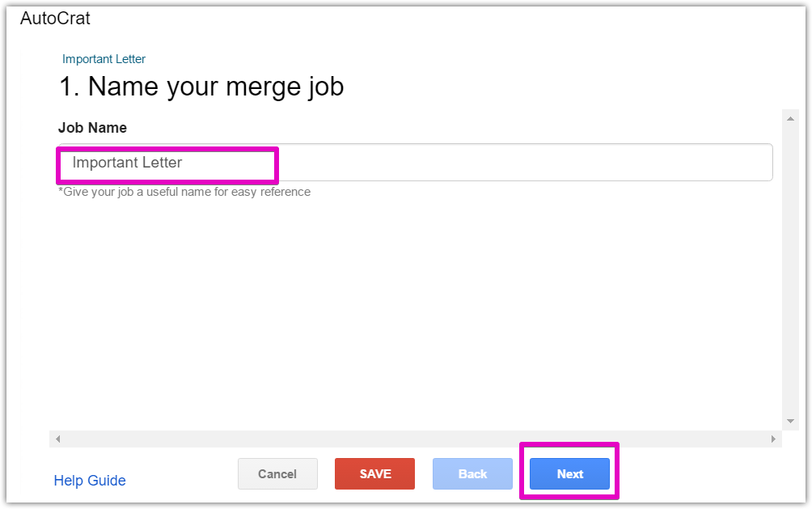This screenshot has height=509, width=812.
Task: Click the vertical scrollbar down arrow
Action: point(791,422)
